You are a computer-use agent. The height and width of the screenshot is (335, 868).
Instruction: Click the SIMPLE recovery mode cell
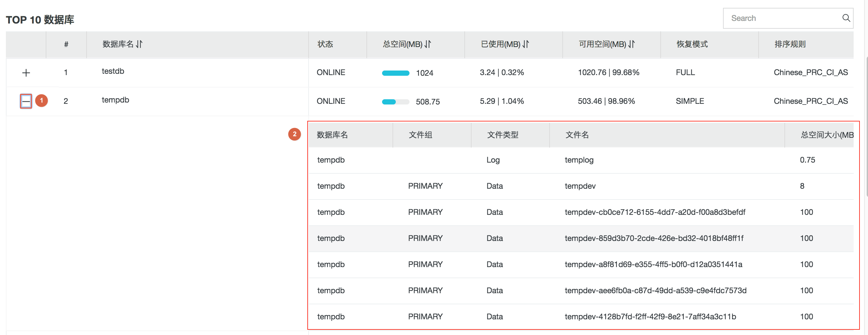tap(690, 101)
